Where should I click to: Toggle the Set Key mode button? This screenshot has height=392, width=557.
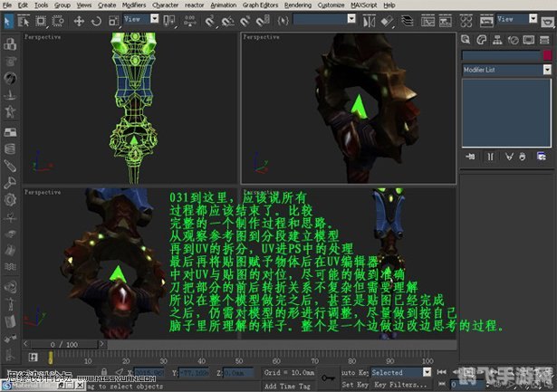click(x=353, y=384)
